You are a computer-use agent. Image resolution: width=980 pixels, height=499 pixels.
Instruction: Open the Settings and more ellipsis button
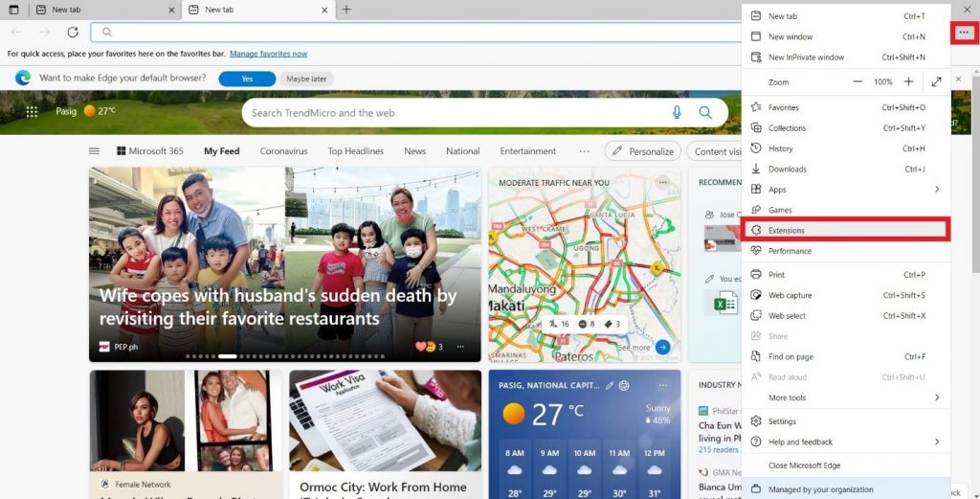pyautogui.click(x=964, y=33)
